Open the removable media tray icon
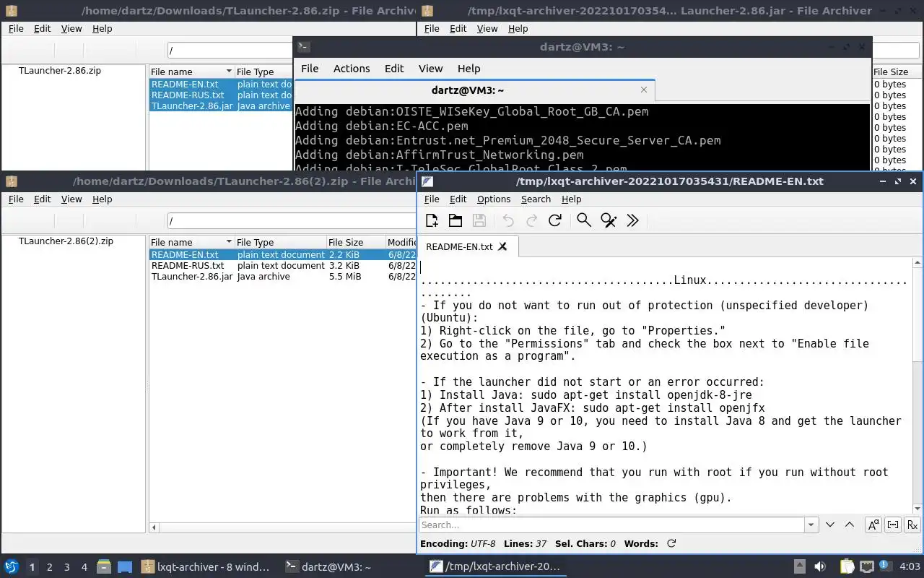 coord(799,567)
